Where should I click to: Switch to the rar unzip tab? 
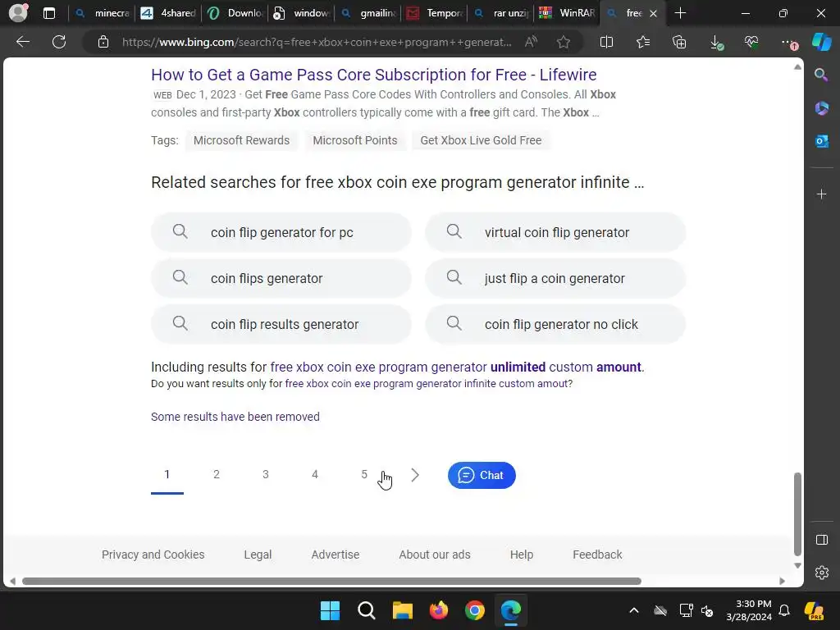[501, 13]
